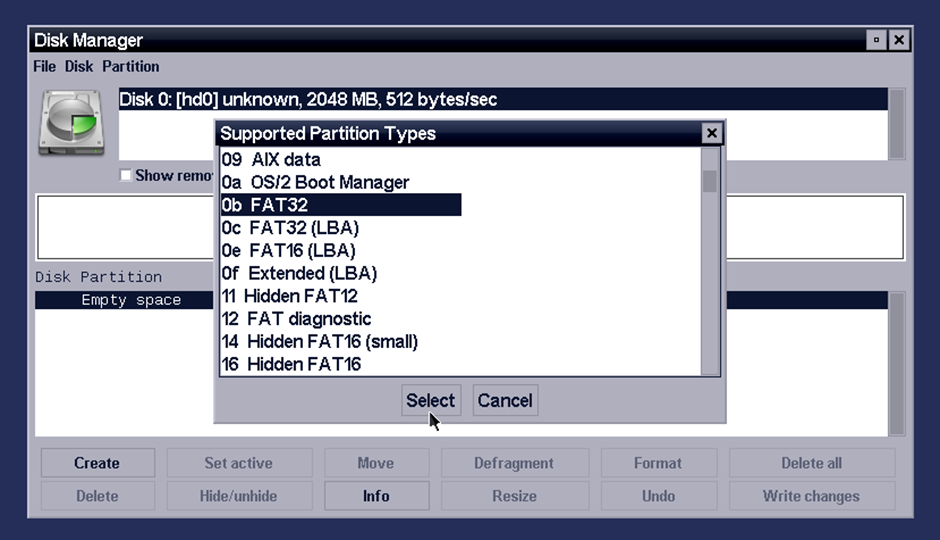This screenshot has height=540, width=940.
Task: Close the Supported Partition Types dialog
Action: [712, 133]
